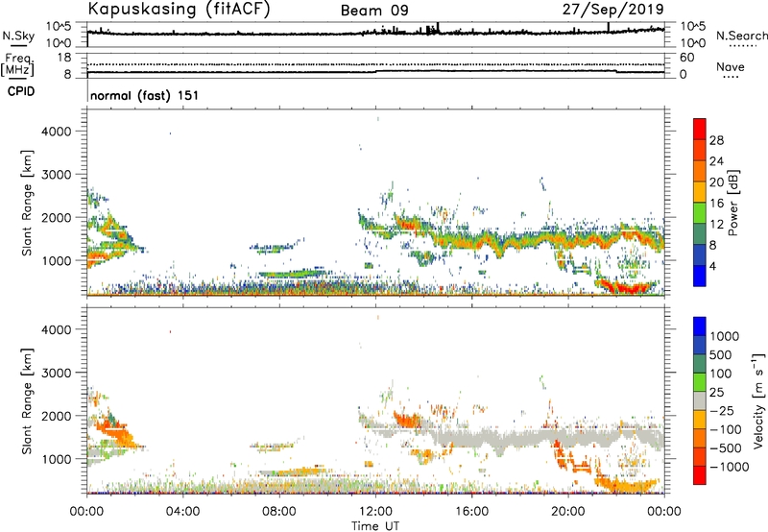Image resolution: width=768 pixels, height=532 pixels.
Task: Click the 4000 tick label in power panel
Action: point(56,132)
